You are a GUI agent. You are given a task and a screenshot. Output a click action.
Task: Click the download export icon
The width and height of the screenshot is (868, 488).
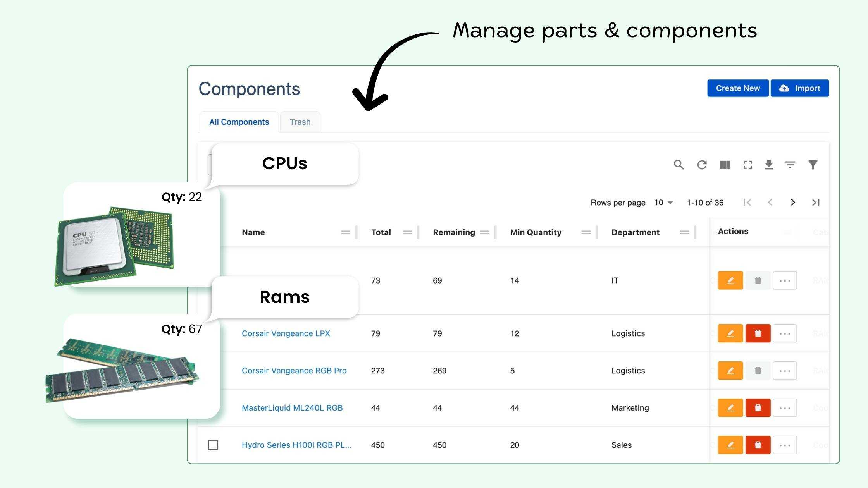[769, 165]
